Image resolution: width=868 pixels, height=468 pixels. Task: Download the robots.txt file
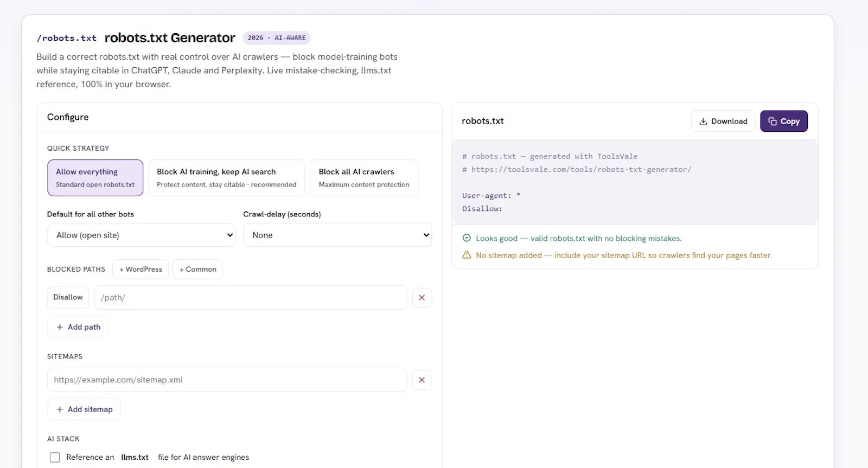point(723,121)
